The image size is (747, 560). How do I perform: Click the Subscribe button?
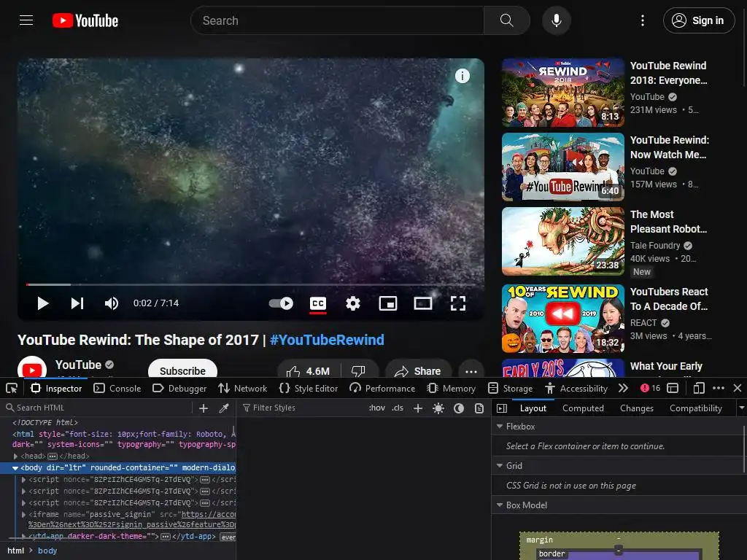click(x=182, y=370)
